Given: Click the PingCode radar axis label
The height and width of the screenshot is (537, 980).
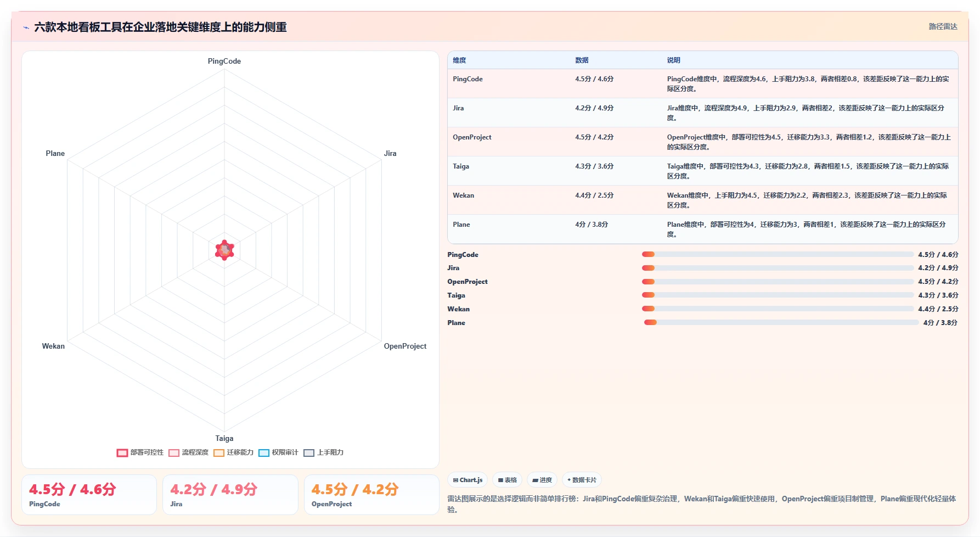Looking at the screenshot, I should [224, 61].
